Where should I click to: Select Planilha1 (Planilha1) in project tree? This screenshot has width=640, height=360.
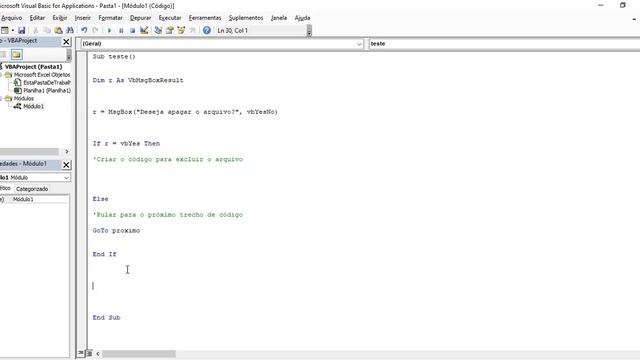tap(47, 91)
